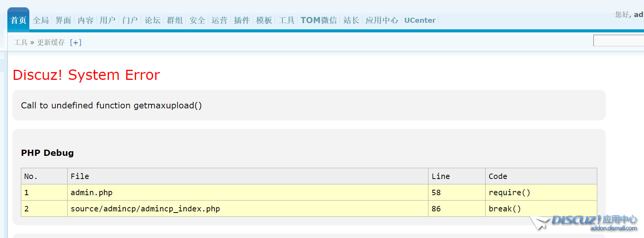644x238 pixels.
Task: Open the 群组 menu
Action: pyautogui.click(x=175, y=20)
